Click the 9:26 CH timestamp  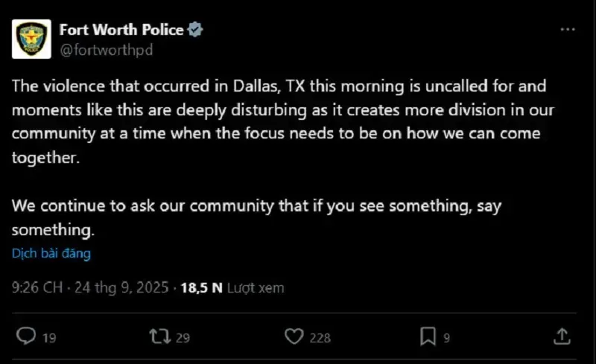[37, 287]
